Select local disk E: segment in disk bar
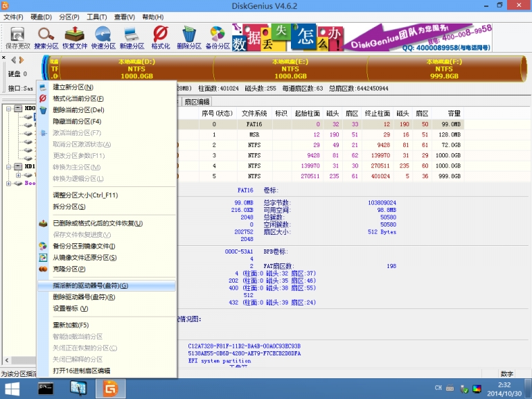Viewport: 532px width, 399px height. tap(290, 69)
